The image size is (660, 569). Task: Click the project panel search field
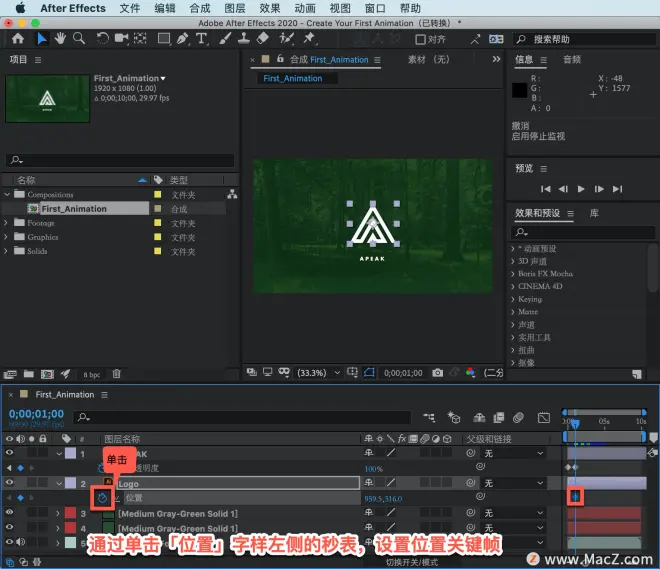click(x=120, y=160)
